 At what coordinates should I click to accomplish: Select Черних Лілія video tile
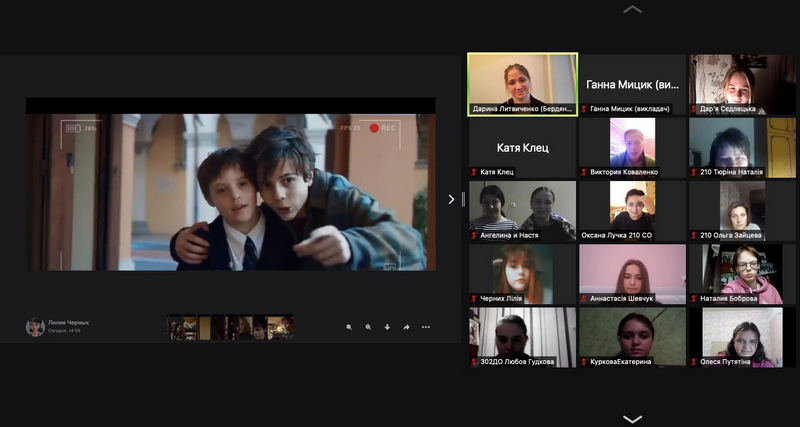pos(522,274)
